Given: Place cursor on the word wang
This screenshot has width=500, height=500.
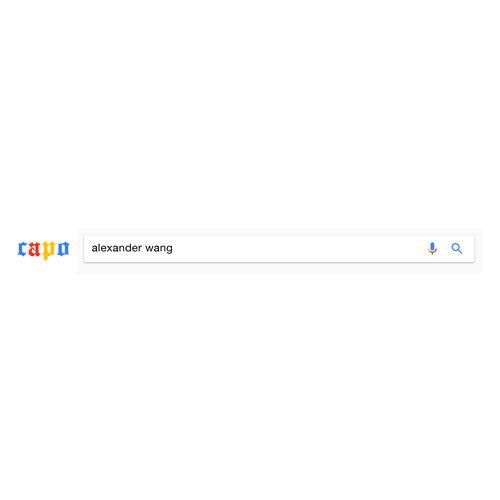Looking at the screenshot, I should click(x=159, y=249).
